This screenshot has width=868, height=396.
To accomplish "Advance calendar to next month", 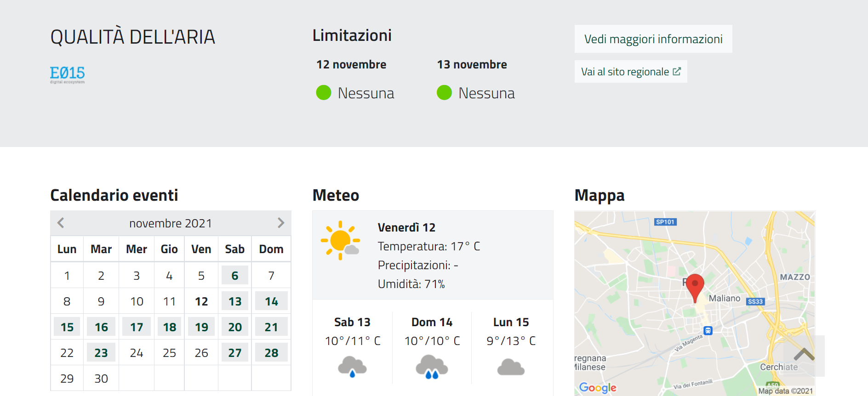I will pos(281,223).
